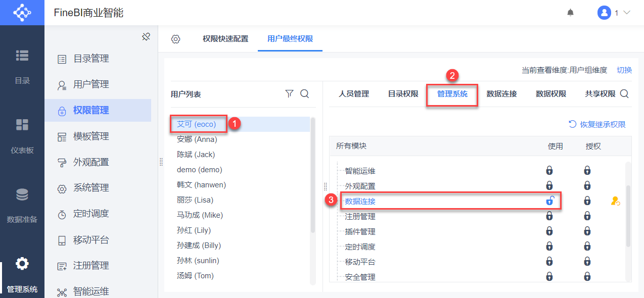Click 恢复继承权限 button
Image resolution: width=644 pixels, height=298 pixels.
[597, 124]
